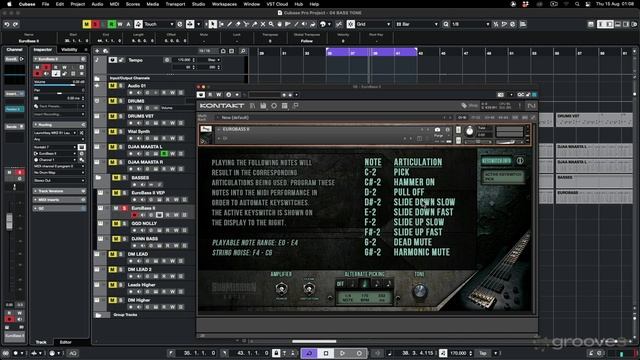Adjust the TONE knob in EuroBass
Screen dimensions: 640x360
coord(420,291)
